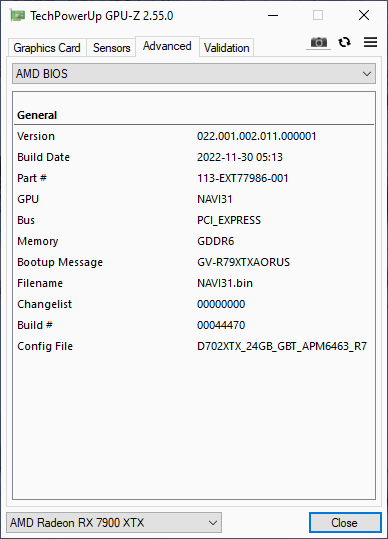Click the Build # row label
The width and height of the screenshot is (388, 539).
35,325
